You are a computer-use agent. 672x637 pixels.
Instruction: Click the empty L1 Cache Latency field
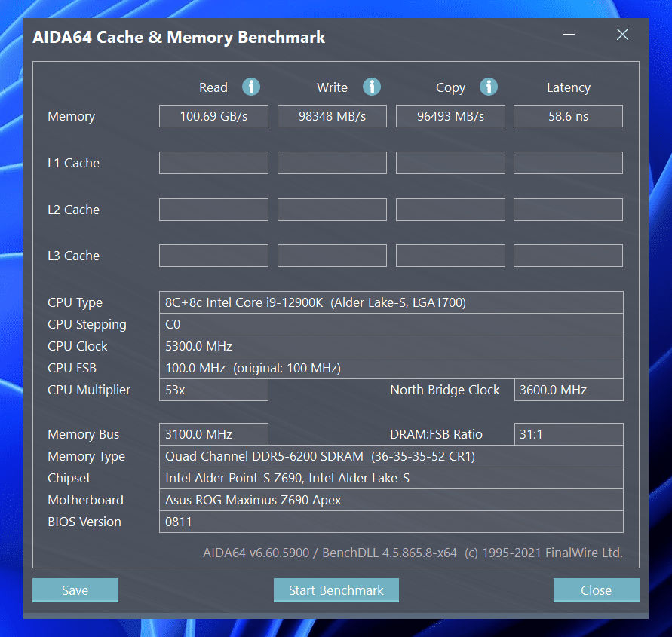click(x=568, y=163)
